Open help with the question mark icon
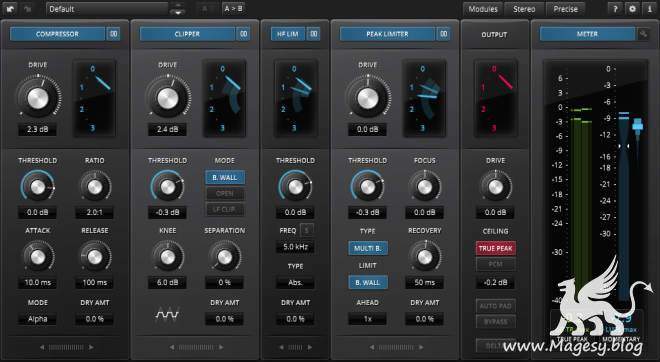Screen dimensions: 660x362 [x=615, y=9]
